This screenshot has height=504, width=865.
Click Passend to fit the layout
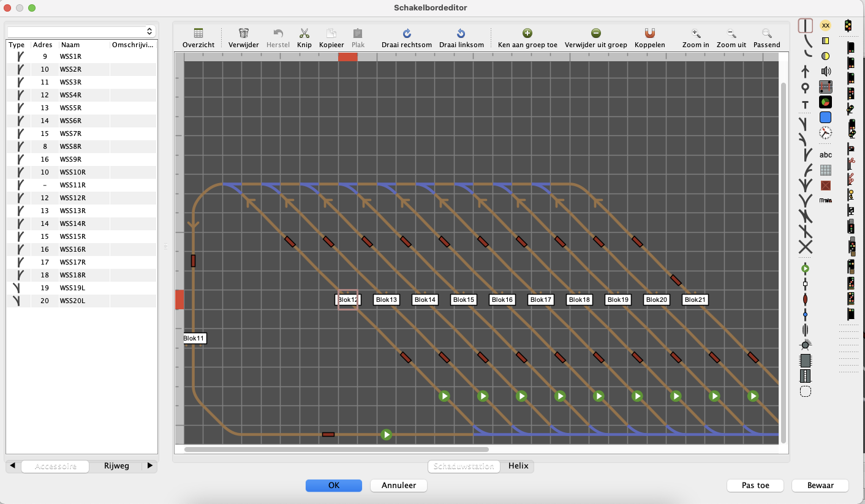pos(766,34)
